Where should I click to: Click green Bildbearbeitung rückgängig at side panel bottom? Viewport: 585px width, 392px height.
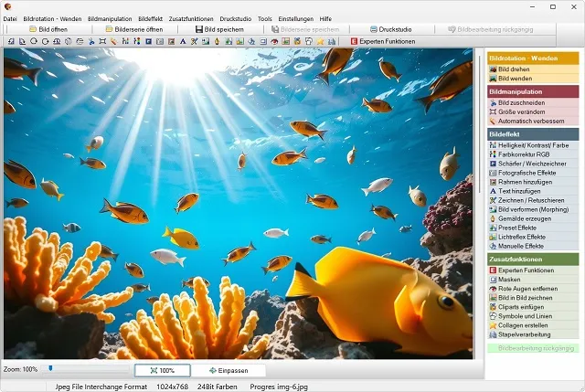(533, 348)
